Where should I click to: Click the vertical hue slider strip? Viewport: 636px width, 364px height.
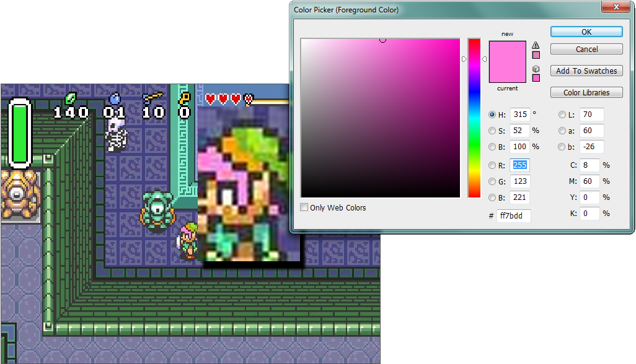pos(474,118)
